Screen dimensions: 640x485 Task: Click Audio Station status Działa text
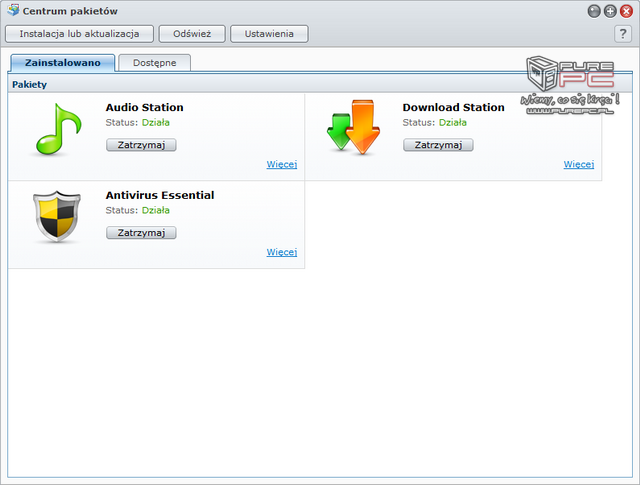coord(156,122)
